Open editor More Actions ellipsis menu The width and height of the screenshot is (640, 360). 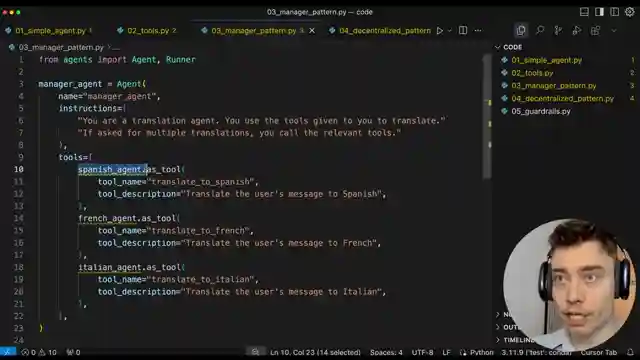[x=478, y=31]
